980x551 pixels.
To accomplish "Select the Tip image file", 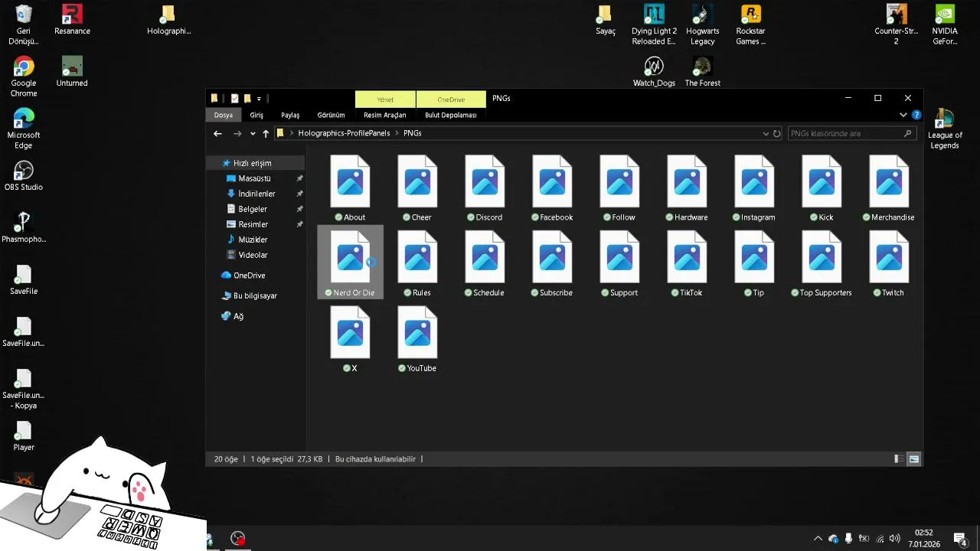I will click(754, 263).
